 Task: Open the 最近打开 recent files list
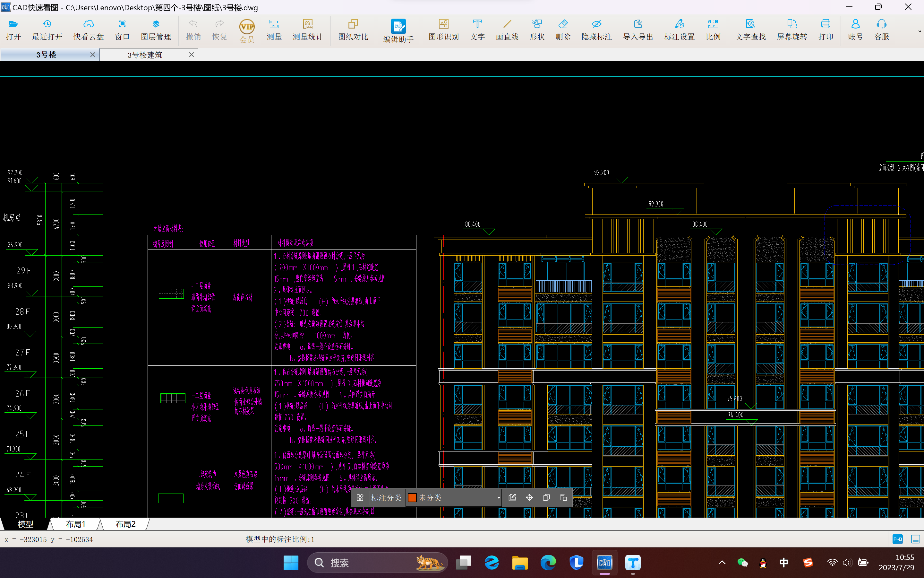click(x=47, y=30)
